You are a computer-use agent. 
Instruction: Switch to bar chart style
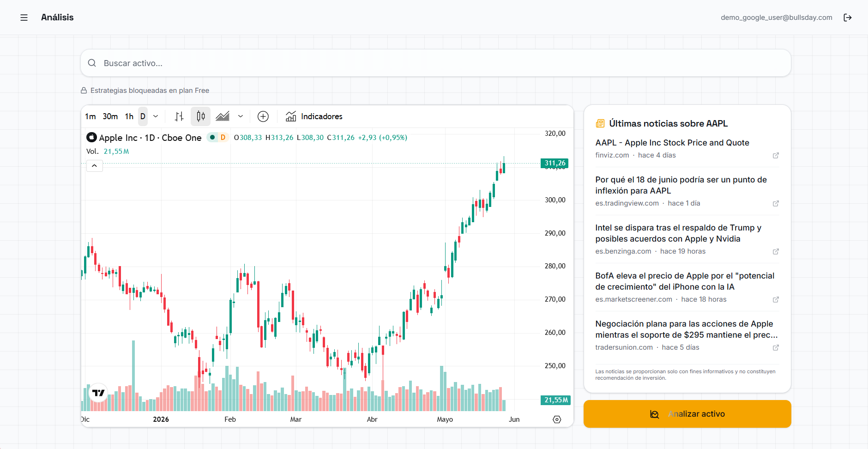pyautogui.click(x=179, y=116)
